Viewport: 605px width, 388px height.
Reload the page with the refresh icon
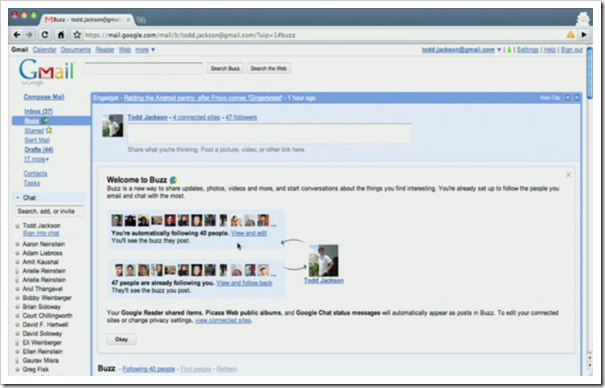pos(45,35)
